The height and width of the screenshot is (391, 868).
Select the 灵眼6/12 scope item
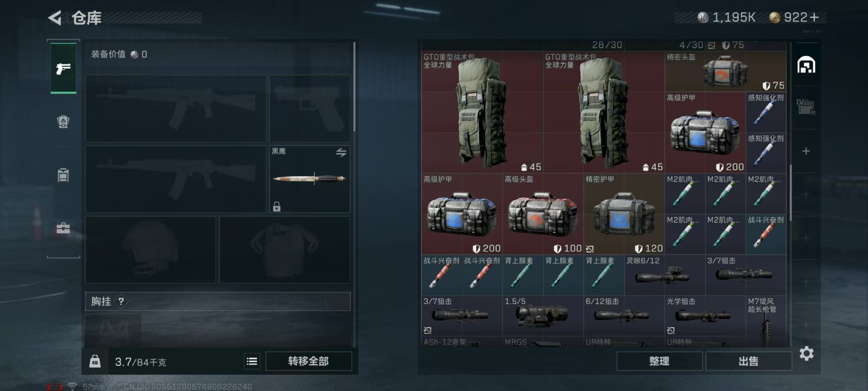point(665,275)
